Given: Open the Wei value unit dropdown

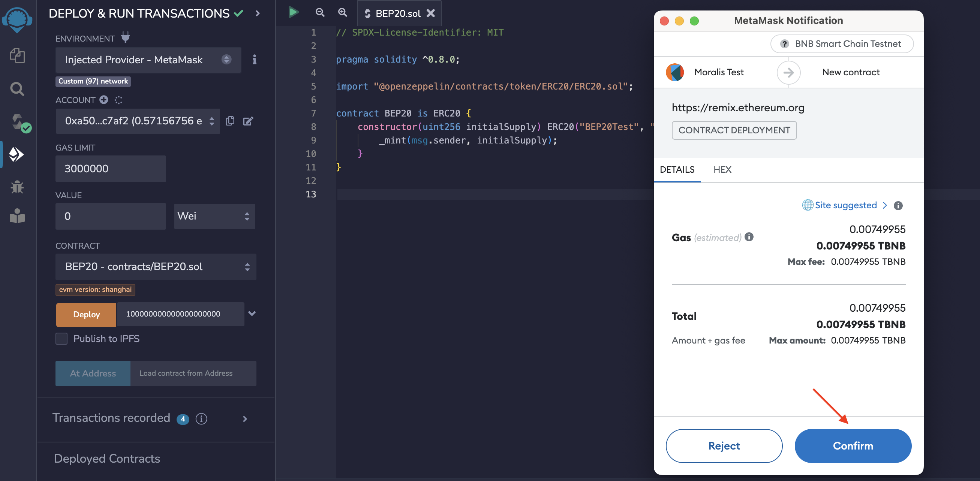Looking at the screenshot, I should [x=214, y=216].
